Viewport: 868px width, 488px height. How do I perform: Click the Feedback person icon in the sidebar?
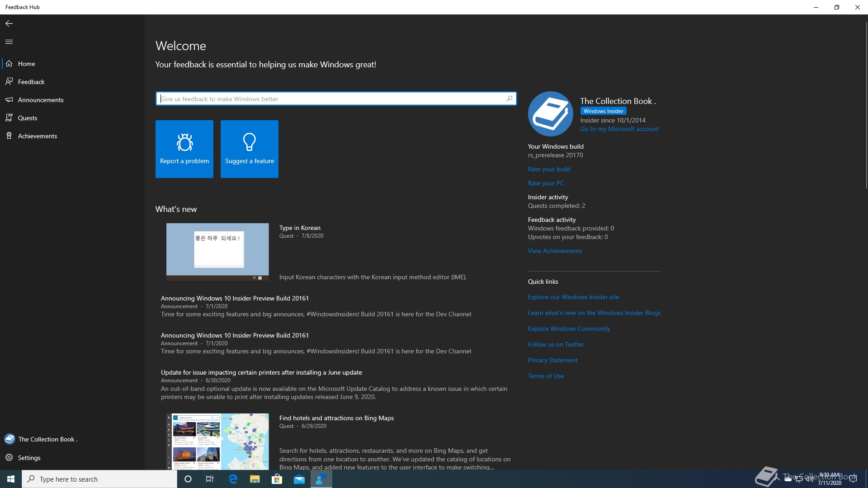pos(9,82)
